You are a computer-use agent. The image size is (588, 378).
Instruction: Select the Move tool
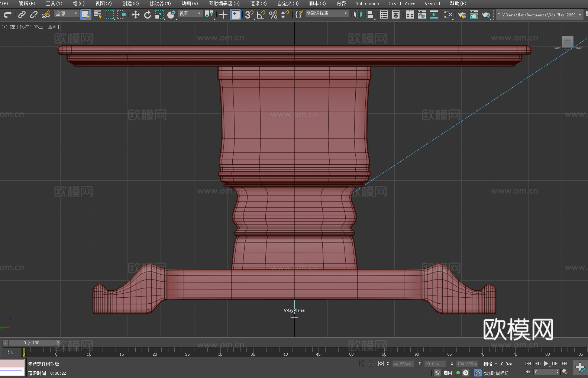click(x=136, y=14)
